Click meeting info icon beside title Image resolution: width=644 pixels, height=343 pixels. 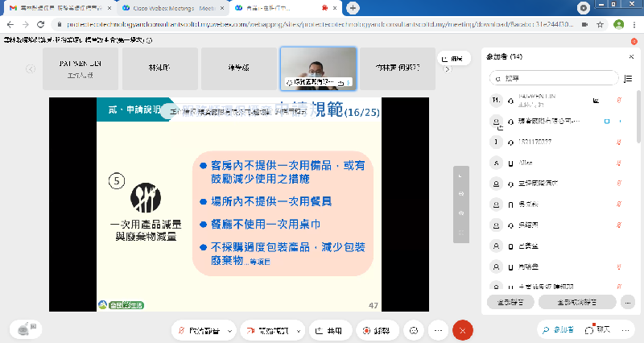150,40
